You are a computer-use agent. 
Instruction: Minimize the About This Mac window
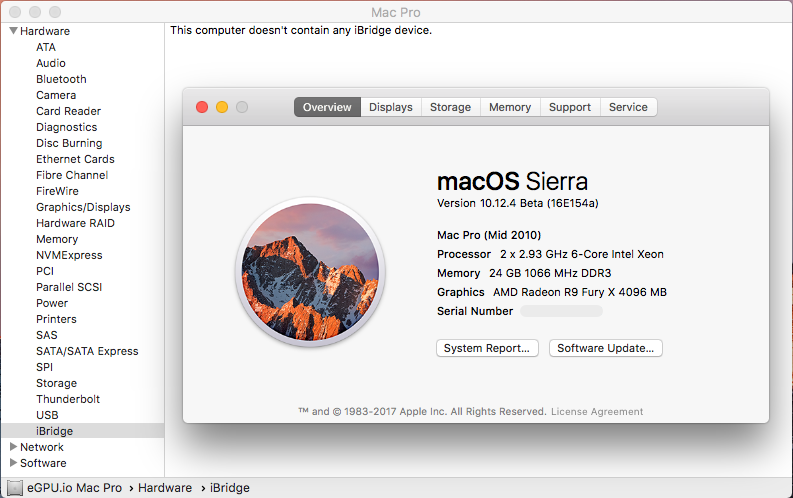point(222,107)
